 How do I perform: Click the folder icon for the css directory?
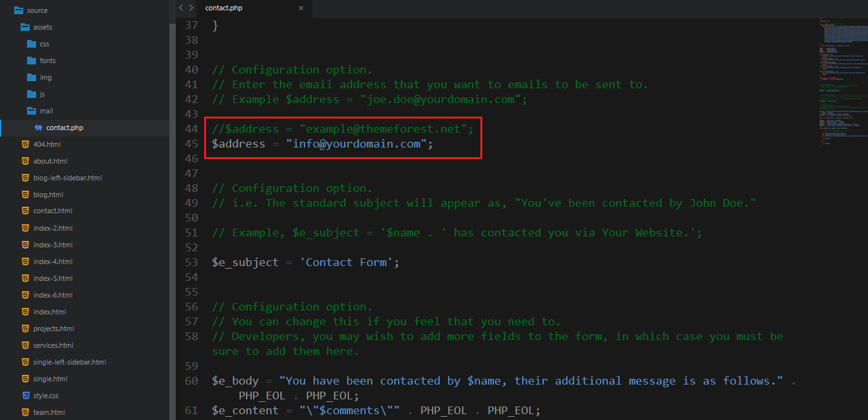pyautogui.click(x=32, y=44)
